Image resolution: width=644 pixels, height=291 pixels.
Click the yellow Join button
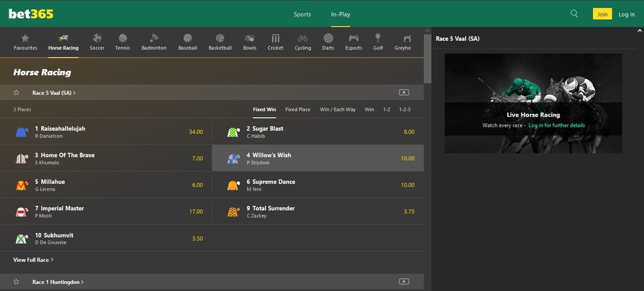[602, 14]
